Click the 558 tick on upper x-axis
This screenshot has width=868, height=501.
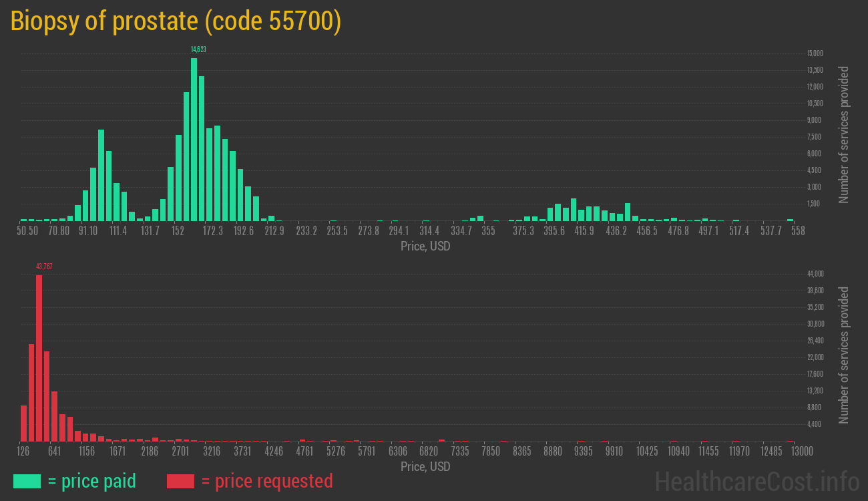798,230
